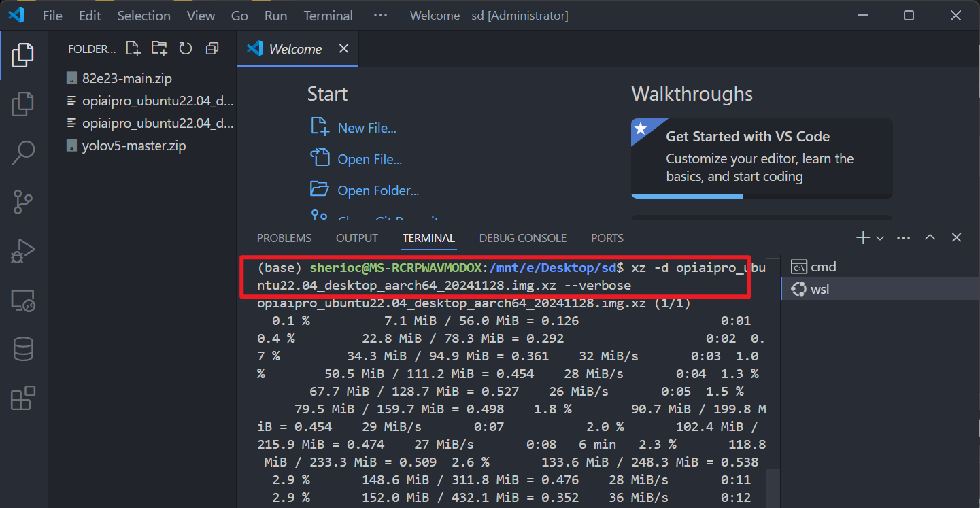
Task: Open the Search view in activity bar
Action: click(x=23, y=153)
